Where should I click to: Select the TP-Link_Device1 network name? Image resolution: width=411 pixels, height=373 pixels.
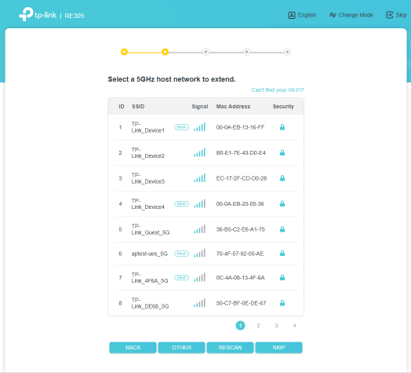tap(148, 127)
